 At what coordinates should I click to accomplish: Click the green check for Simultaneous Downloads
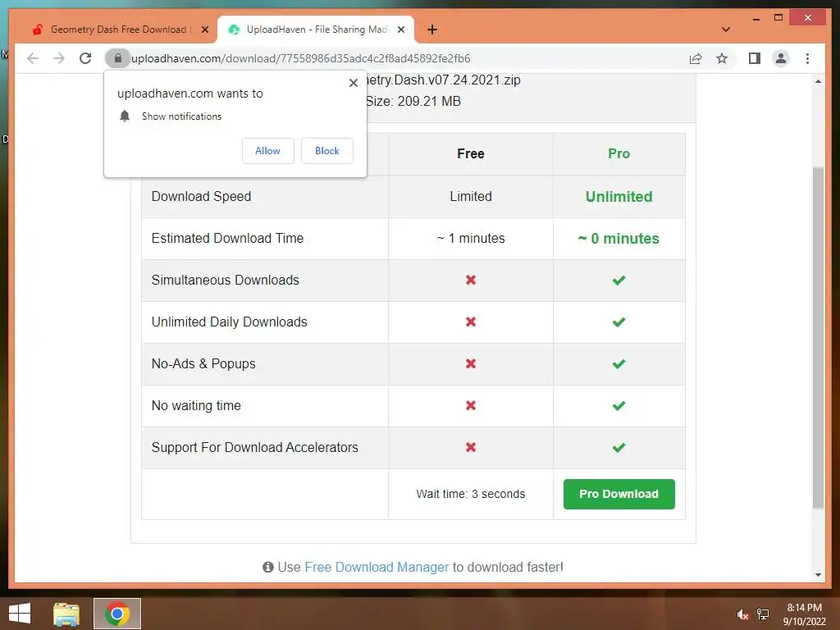619,281
